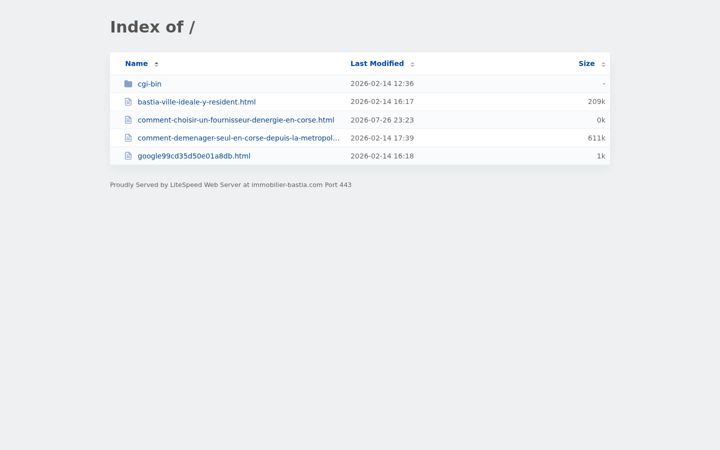720x450 pixels.
Task: Click the 1k size value
Action: coord(601,156)
